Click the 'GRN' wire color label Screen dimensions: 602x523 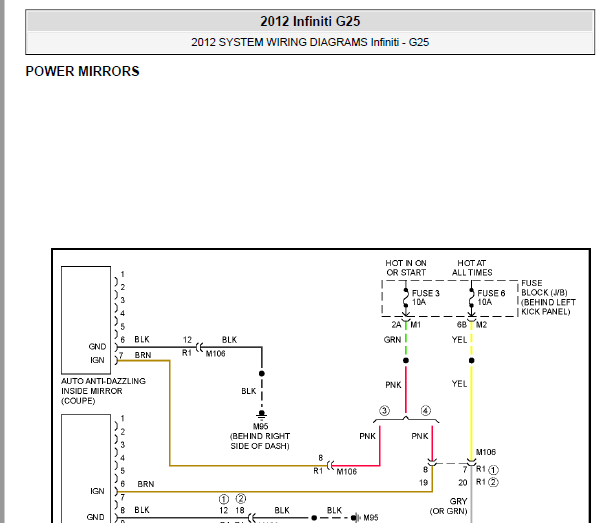(392, 340)
